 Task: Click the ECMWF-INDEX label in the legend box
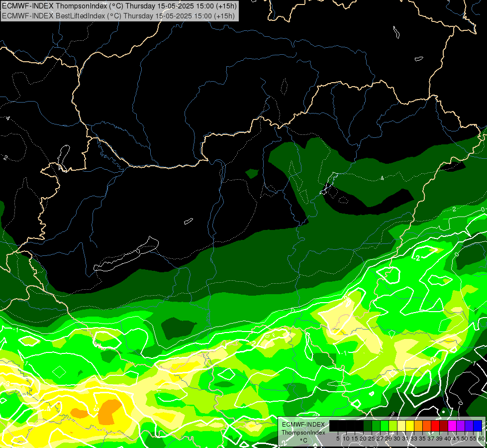(303, 425)
